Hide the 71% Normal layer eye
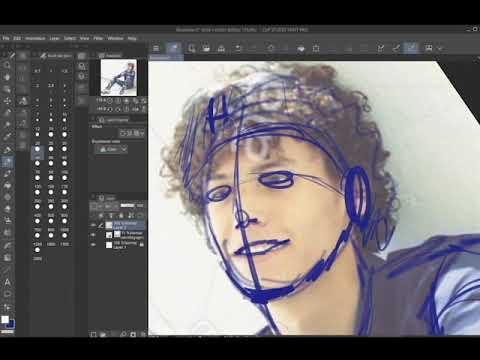Screen dimensions: 480x360 [x=93, y=235]
